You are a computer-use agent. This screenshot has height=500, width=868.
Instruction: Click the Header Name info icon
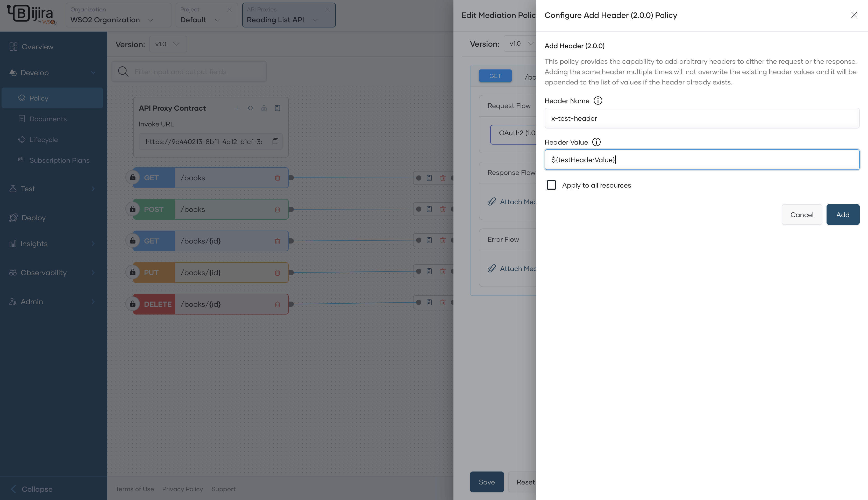click(x=598, y=101)
